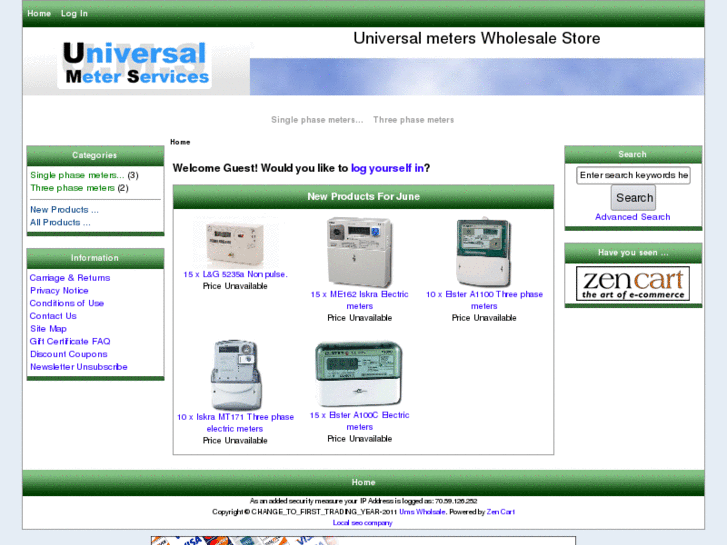
Task: Open the Elster A1100 meter thumbnail
Action: (x=484, y=252)
